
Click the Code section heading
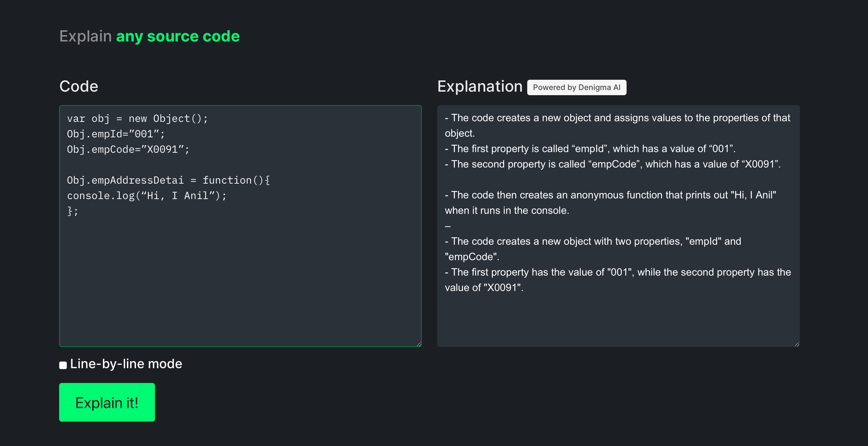79,86
